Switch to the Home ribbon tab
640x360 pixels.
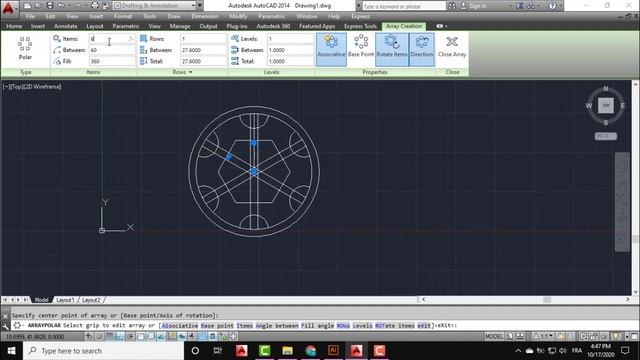[x=14, y=26]
